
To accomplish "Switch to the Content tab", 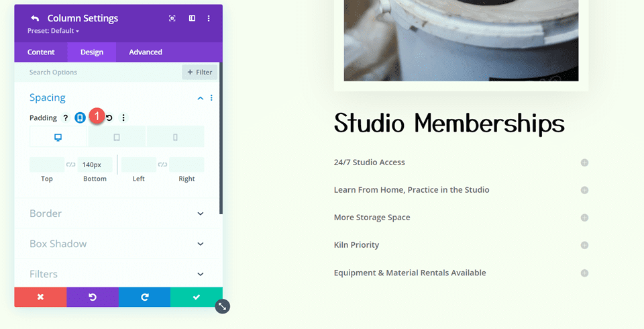I will (x=41, y=52).
